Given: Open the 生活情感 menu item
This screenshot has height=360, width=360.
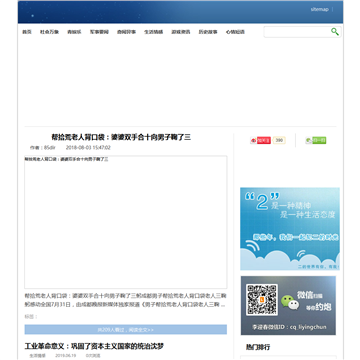Looking at the screenshot, I should point(153,32).
